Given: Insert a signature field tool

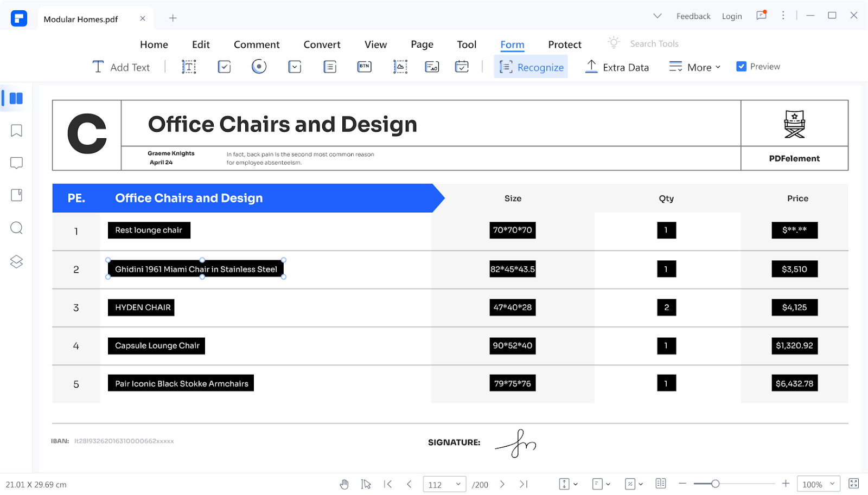Looking at the screenshot, I should 432,67.
